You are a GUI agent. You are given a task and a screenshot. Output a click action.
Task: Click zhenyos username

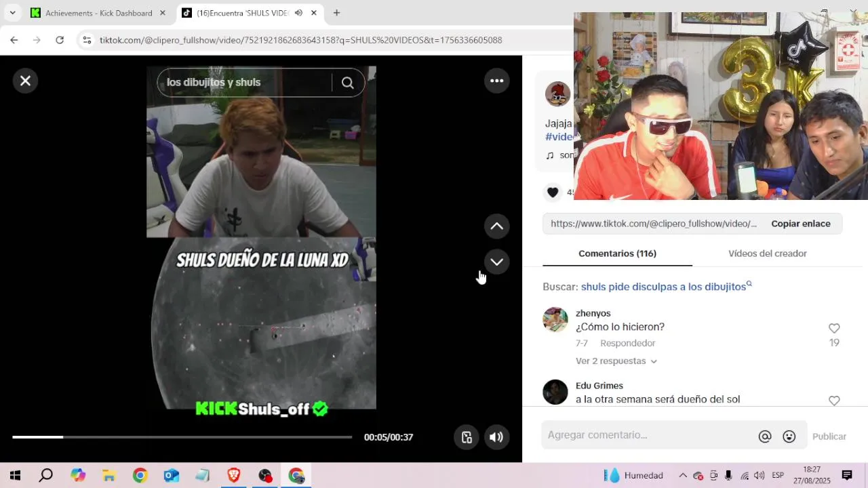coord(593,313)
